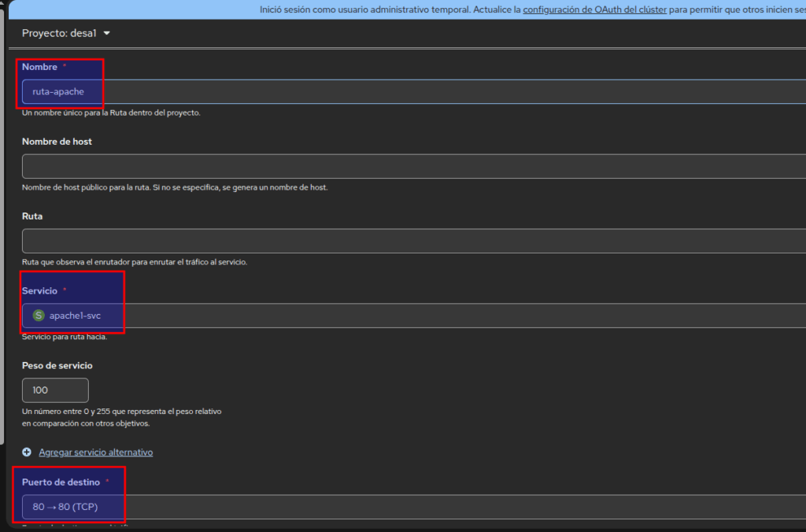Open the Puerto de destino port dropdown
Screen dimensions: 806x532
[x=394, y=507]
